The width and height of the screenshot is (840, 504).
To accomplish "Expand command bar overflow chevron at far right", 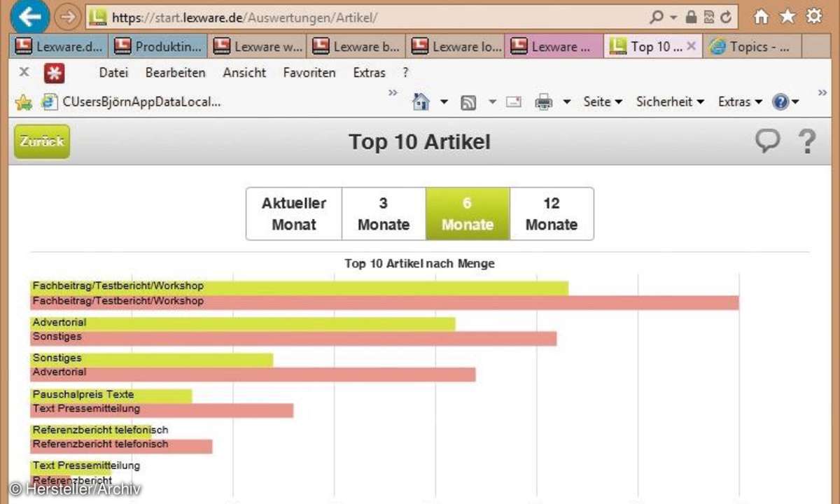I will click(822, 92).
